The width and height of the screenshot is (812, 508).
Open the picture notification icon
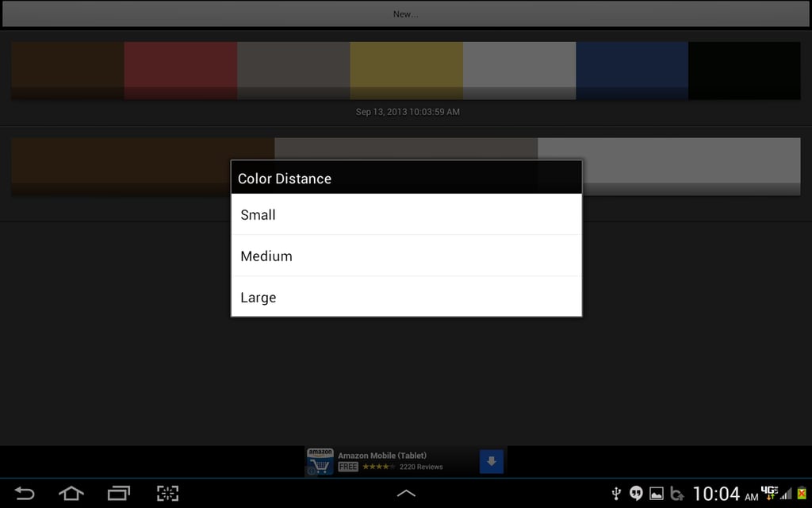point(656,494)
